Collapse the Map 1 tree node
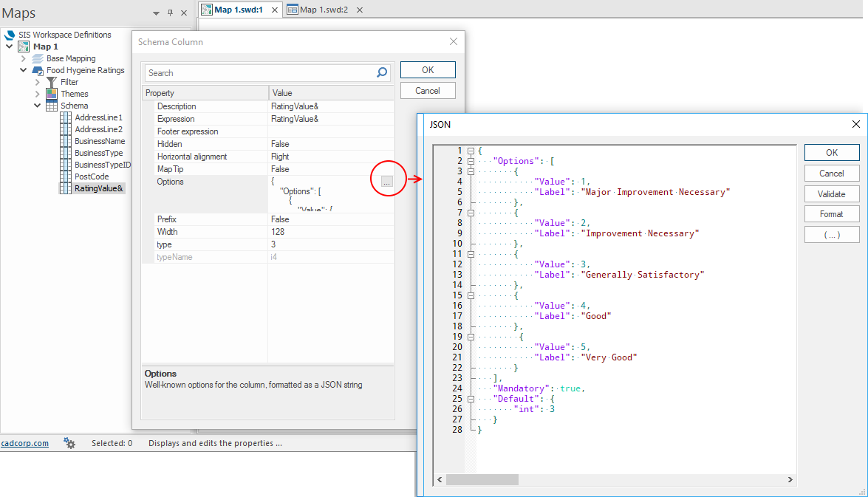The height and width of the screenshot is (497, 868). [10, 47]
